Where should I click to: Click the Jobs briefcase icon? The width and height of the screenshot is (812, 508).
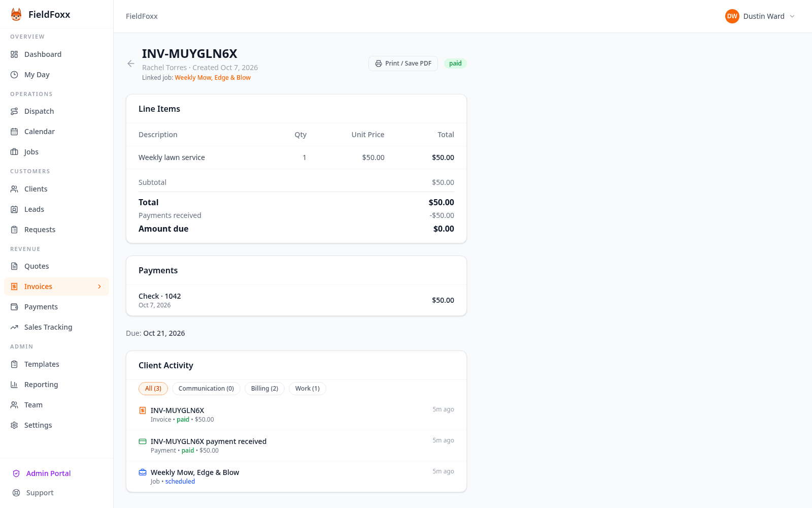(14, 152)
